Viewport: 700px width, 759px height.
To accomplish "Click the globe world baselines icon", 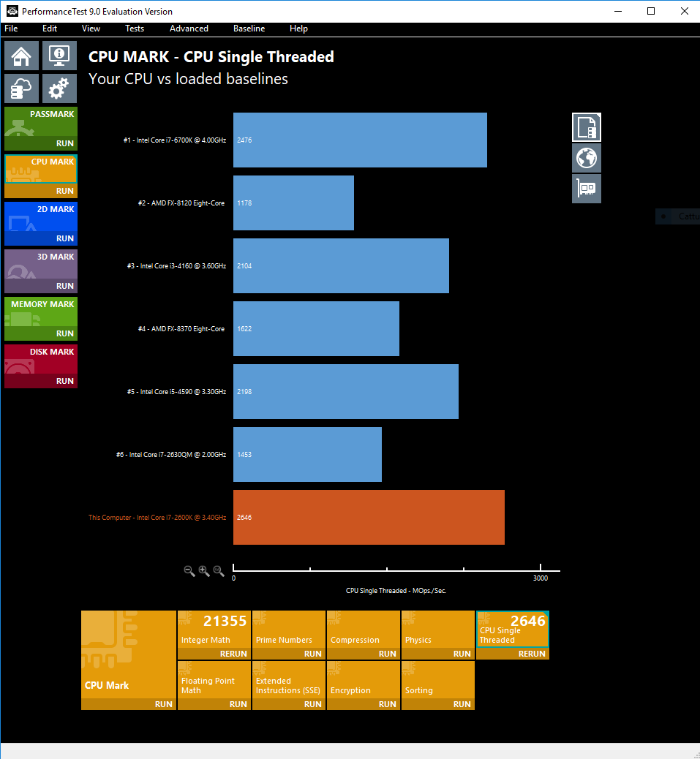I will [x=586, y=158].
